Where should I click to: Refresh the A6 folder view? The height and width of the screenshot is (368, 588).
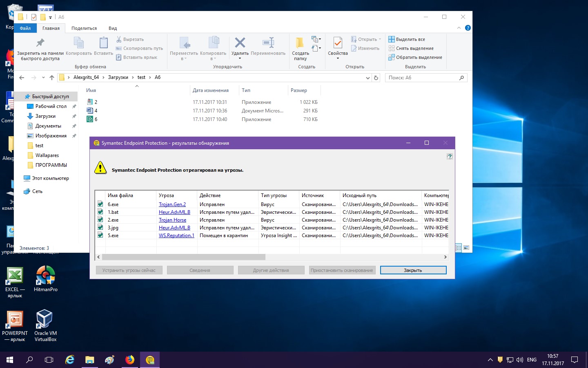[376, 78]
